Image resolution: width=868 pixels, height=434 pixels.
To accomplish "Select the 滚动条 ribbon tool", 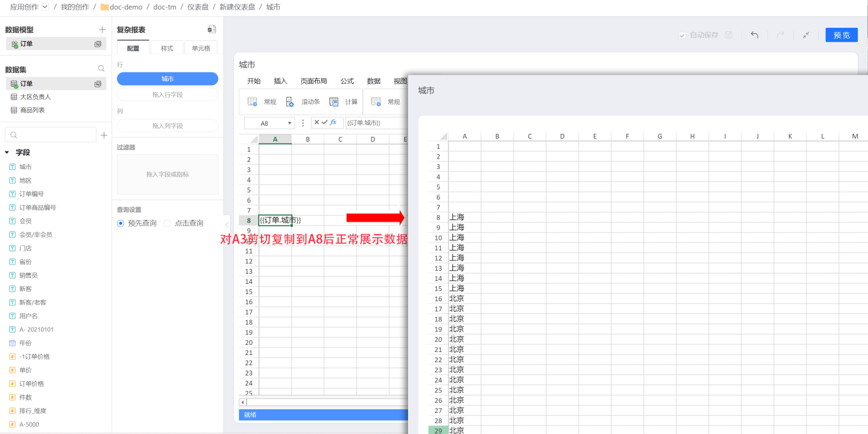I will [303, 102].
